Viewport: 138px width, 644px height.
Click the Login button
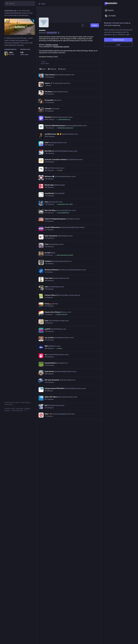coord(118,45)
